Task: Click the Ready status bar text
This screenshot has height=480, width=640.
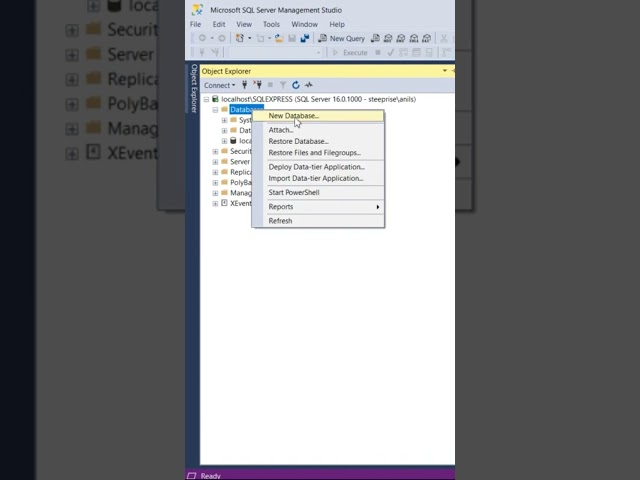Action: [211, 476]
